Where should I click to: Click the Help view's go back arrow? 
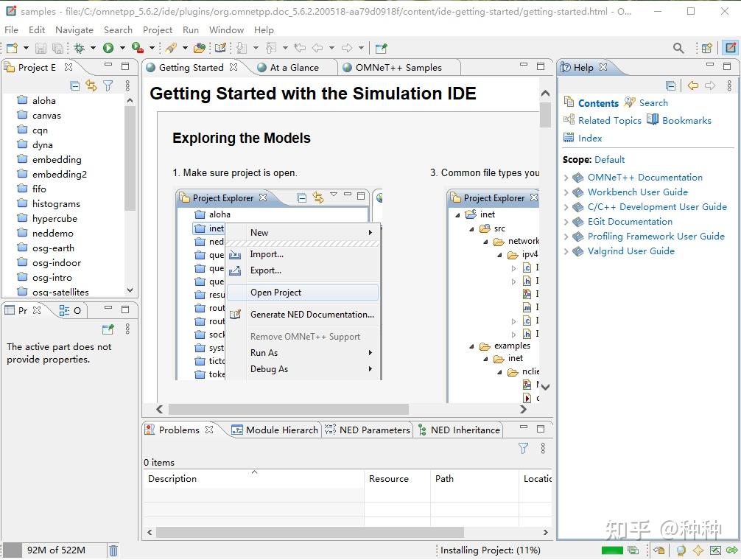(693, 85)
